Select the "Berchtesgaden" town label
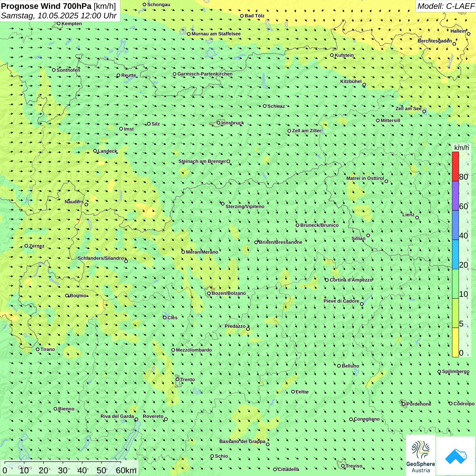Screen dimensions: 476x476 pos(435,41)
